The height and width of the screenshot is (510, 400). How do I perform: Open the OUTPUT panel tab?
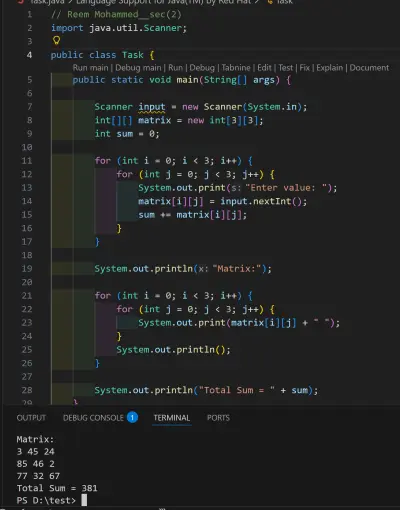(x=31, y=418)
